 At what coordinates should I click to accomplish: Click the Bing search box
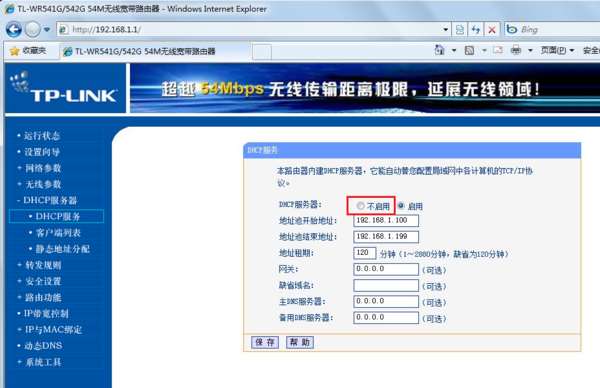[552, 29]
